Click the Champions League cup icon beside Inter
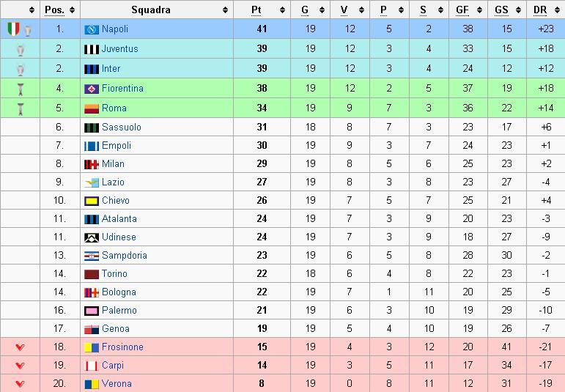Image resolution: width=565 pixels, height=392 pixels. point(21,70)
